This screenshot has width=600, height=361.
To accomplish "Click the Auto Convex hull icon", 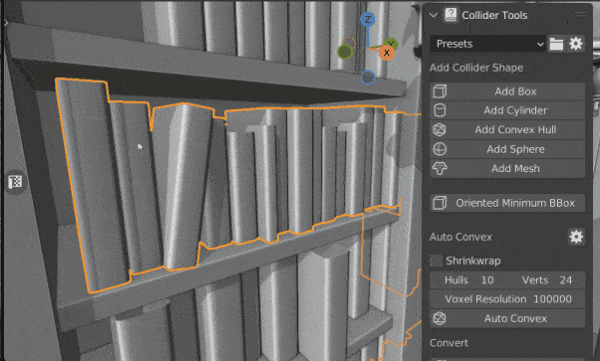I will 440,319.
